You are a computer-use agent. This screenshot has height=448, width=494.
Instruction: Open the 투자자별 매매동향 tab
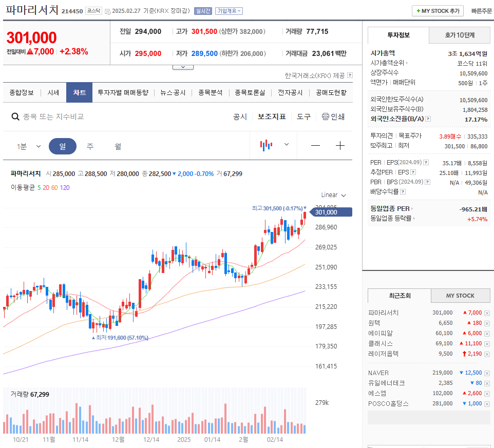pos(123,92)
